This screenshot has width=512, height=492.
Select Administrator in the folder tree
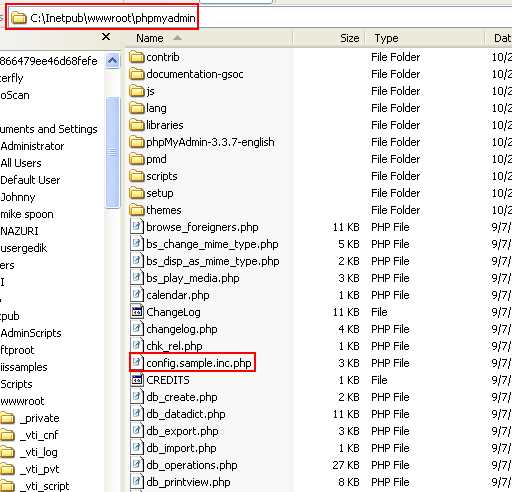point(32,146)
